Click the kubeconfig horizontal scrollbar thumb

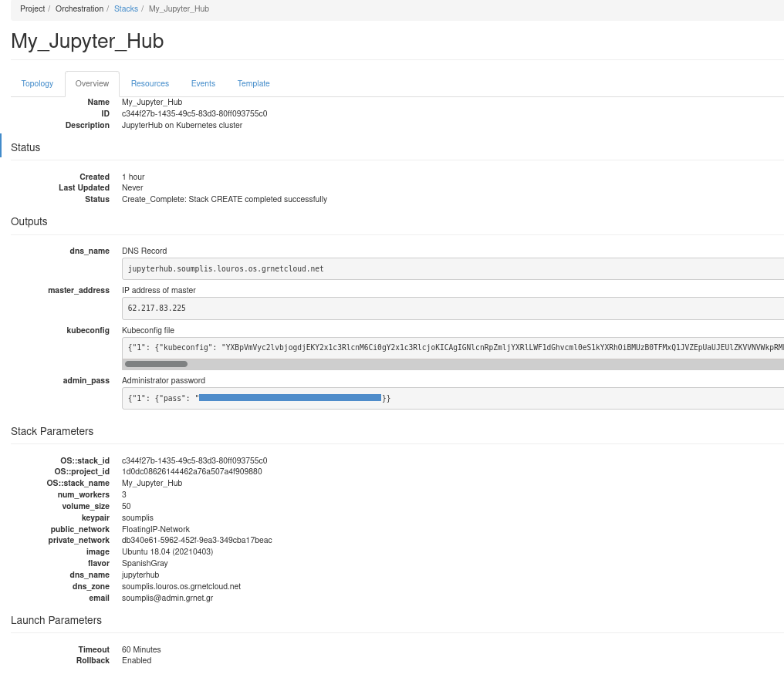pos(156,364)
